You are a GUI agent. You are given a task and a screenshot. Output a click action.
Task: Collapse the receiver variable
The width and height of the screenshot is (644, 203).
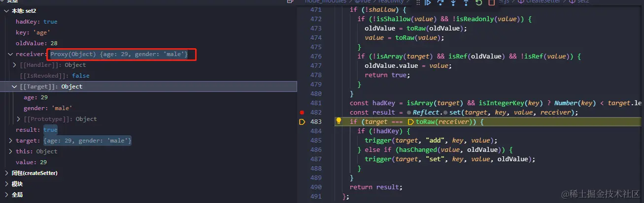pos(11,54)
